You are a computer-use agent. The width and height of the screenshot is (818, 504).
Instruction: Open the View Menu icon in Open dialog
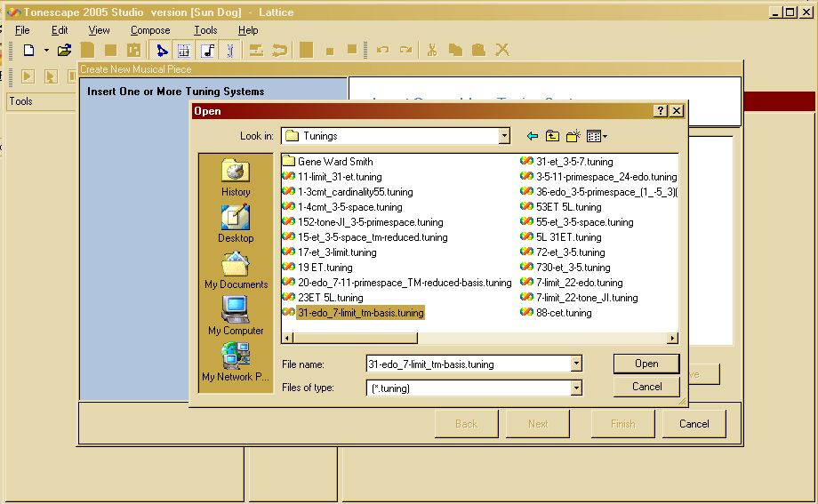(597, 136)
